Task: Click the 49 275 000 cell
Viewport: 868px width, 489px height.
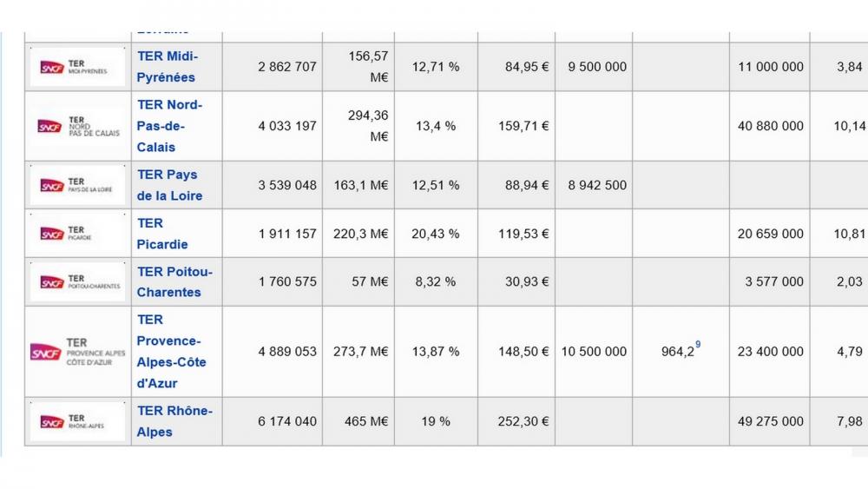Action: pos(771,421)
